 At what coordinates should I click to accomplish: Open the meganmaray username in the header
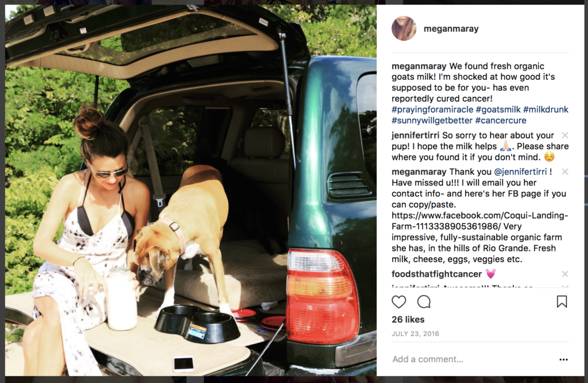pos(451,29)
